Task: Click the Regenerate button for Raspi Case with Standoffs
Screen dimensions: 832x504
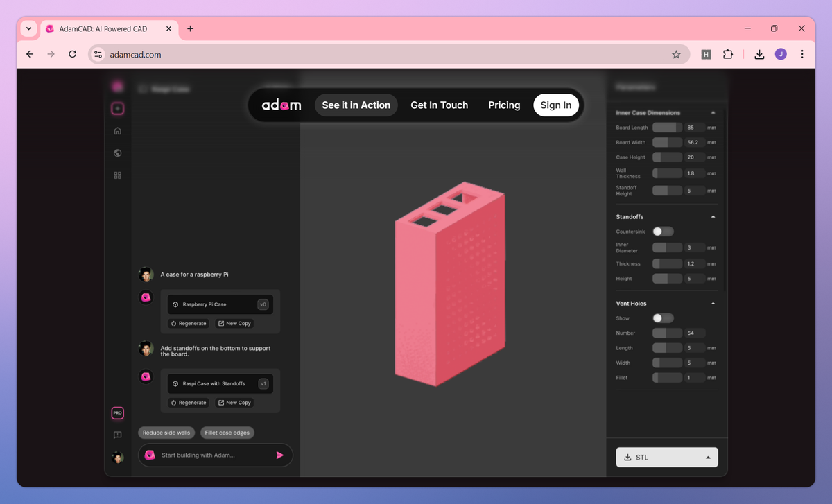Action: tap(188, 402)
